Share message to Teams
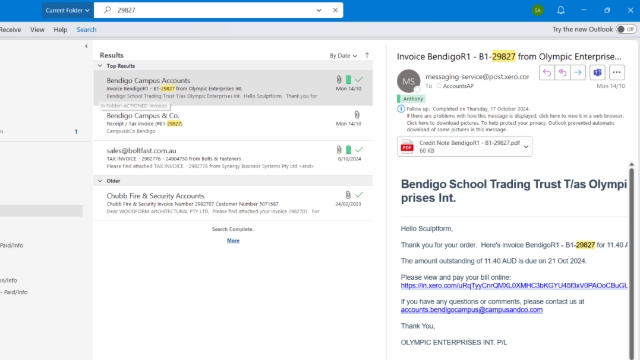This screenshot has height=360, width=640. pos(597,73)
